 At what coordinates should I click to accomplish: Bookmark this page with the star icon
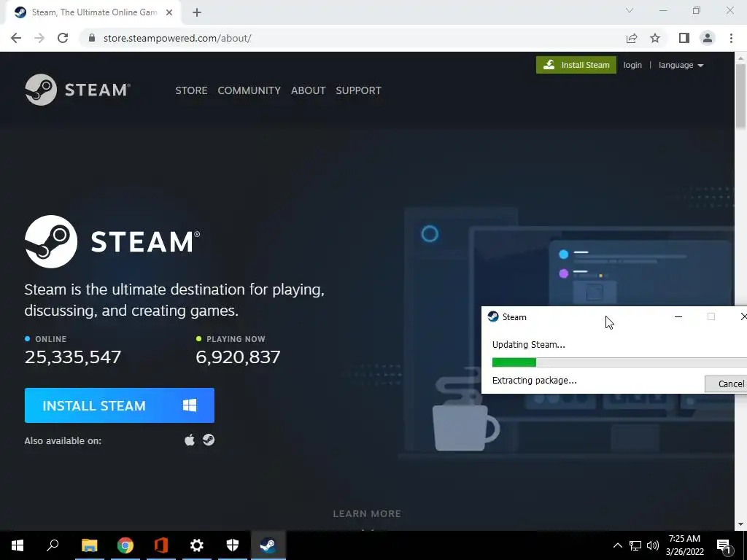click(x=655, y=38)
